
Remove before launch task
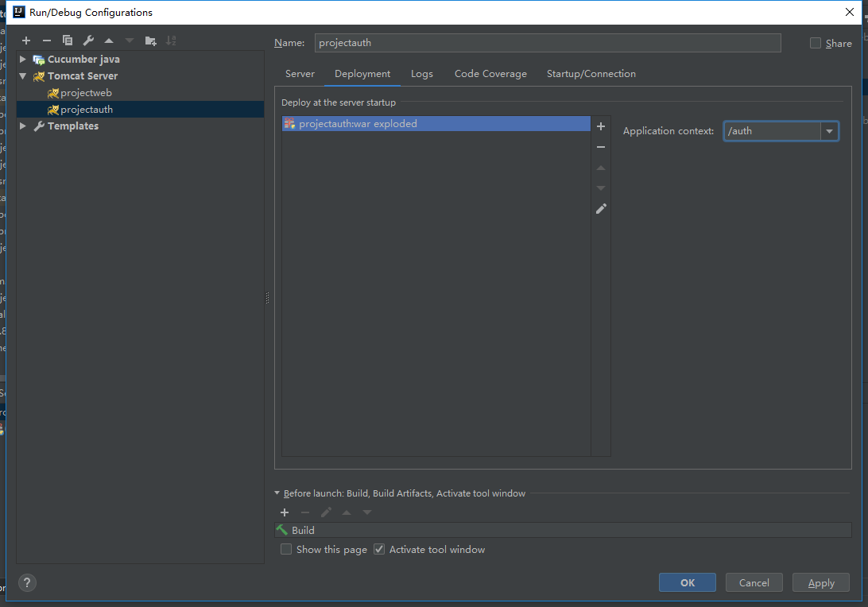tap(305, 512)
